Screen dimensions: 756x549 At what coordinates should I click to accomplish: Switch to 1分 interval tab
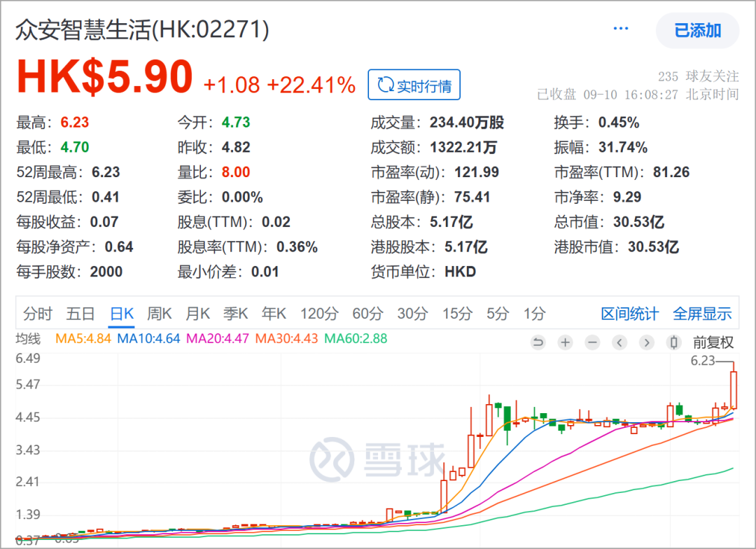point(535,314)
